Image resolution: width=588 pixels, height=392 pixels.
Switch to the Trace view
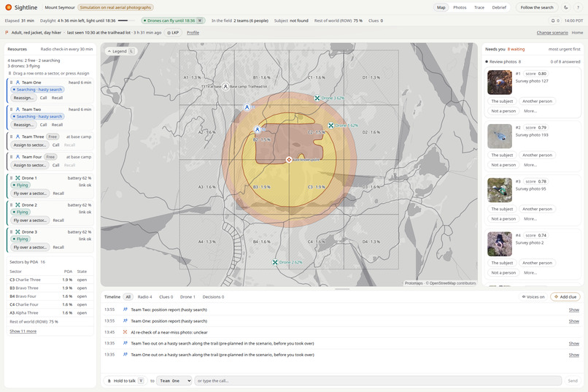pyautogui.click(x=479, y=7)
